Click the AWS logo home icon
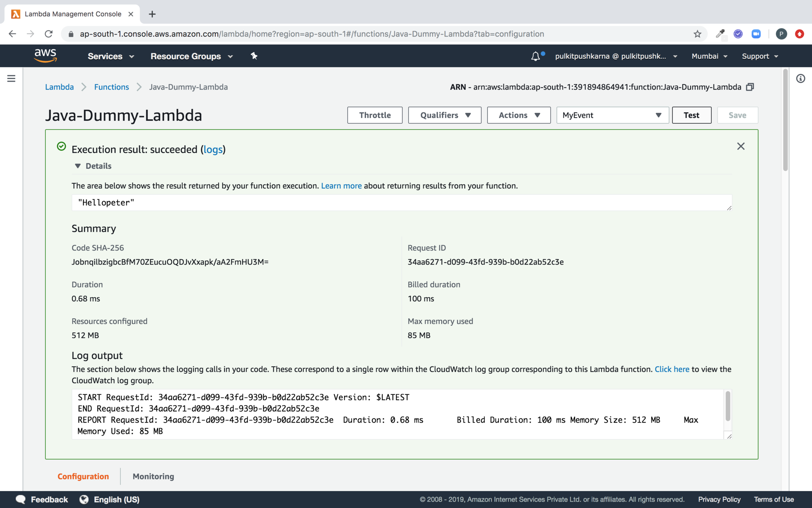The image size is (812, 508). coord(45,56)
